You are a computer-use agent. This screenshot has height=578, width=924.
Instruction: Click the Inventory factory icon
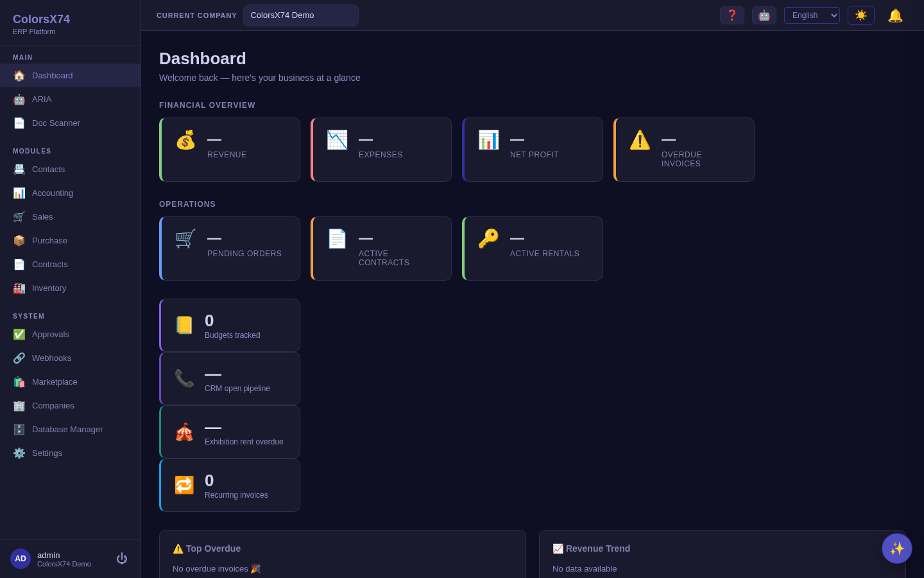tap(19, 288)
